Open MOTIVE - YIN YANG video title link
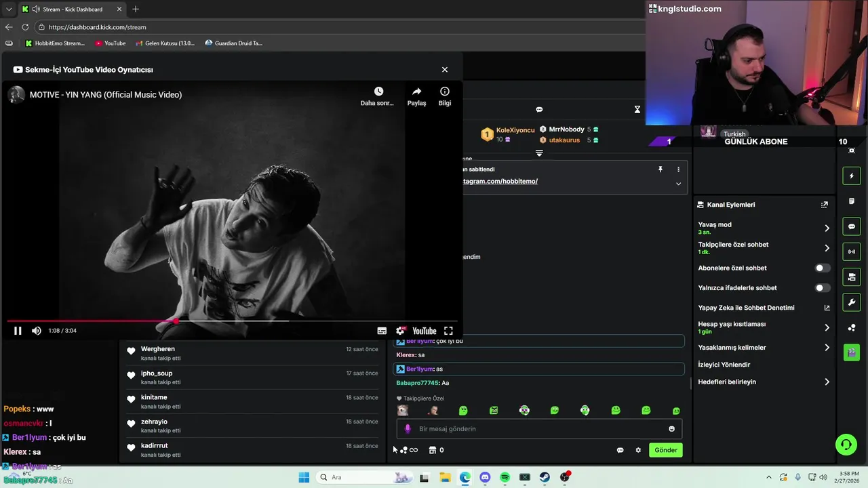 pos(106,95)
